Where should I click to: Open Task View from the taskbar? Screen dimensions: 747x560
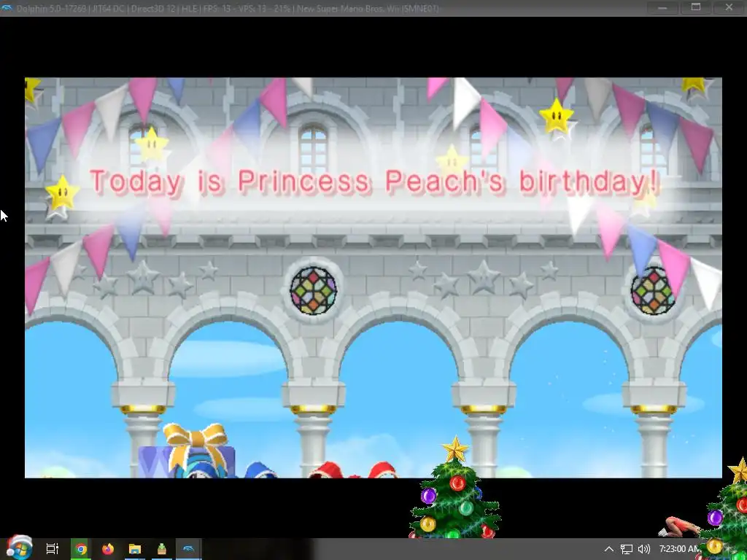tap(53, 549)
